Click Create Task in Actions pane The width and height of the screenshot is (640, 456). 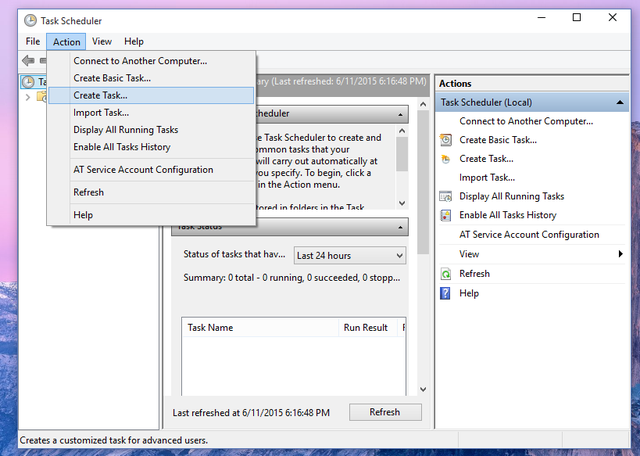point(486,159)
